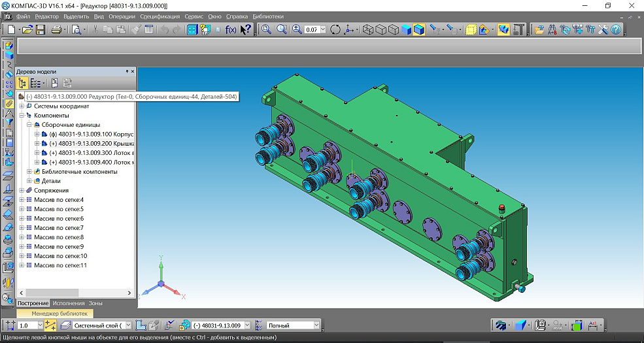Open the Системный слой layer dropdown
The image size is (644, 343).
[127, 325]
